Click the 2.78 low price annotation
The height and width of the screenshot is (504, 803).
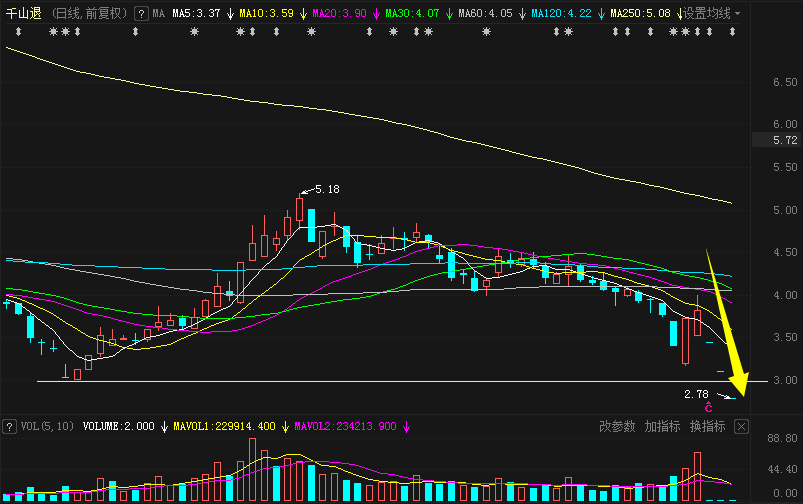(696, 394)
